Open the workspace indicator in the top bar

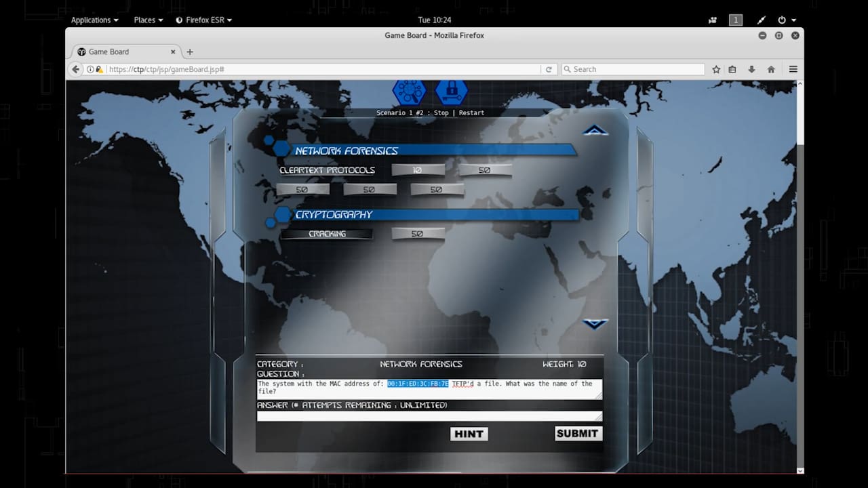pyautogui.click(x=735, y=20)
